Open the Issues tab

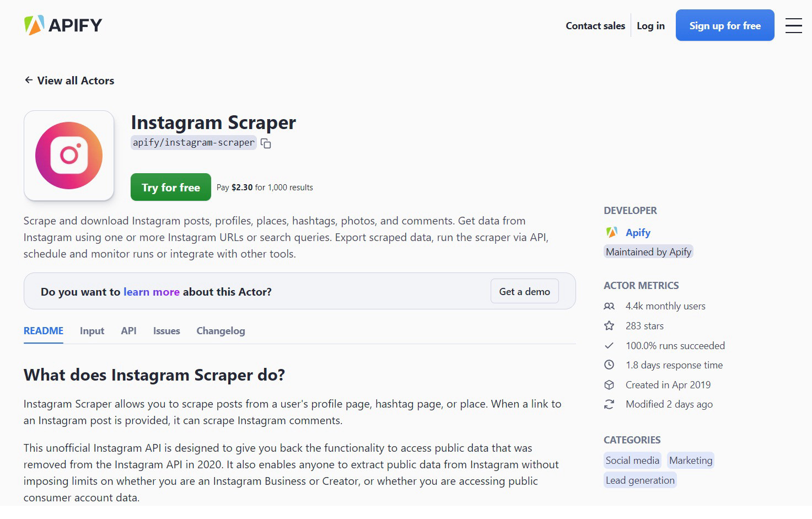(166, 331)
